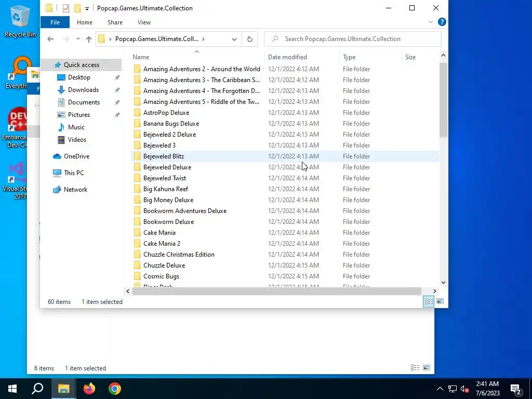Open Visual Studio 2017 desktop shortcut

[15, 181]
